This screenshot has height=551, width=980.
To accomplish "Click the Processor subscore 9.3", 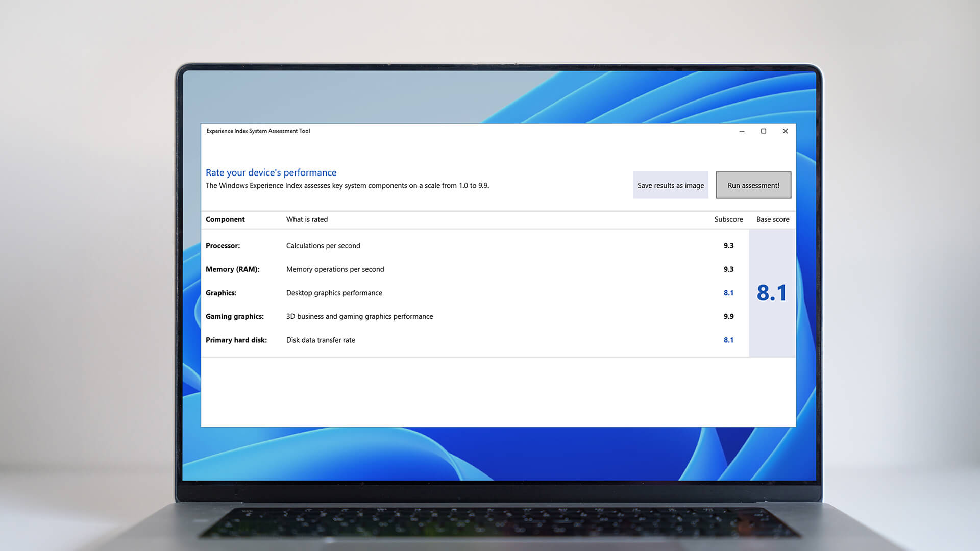I will tap(728, 246).
